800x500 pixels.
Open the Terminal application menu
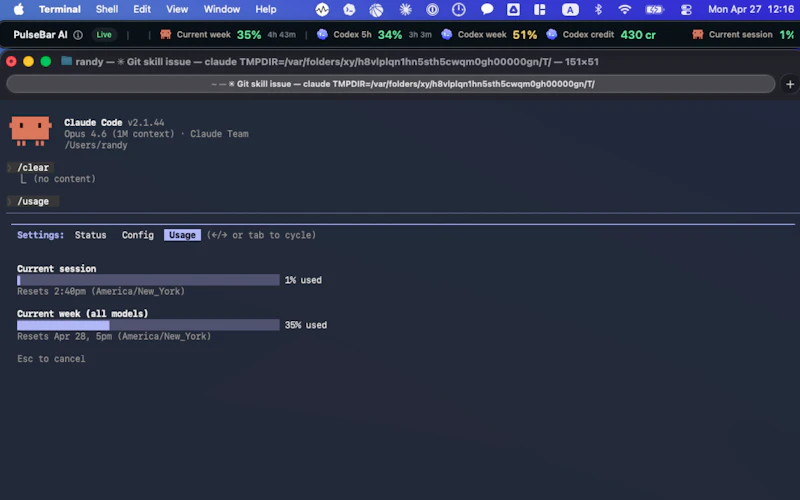[x=60, y=9]
